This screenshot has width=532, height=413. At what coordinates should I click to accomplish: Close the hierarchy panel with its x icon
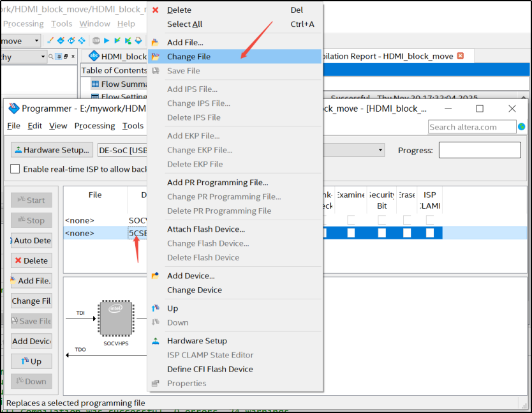point(73,57)
